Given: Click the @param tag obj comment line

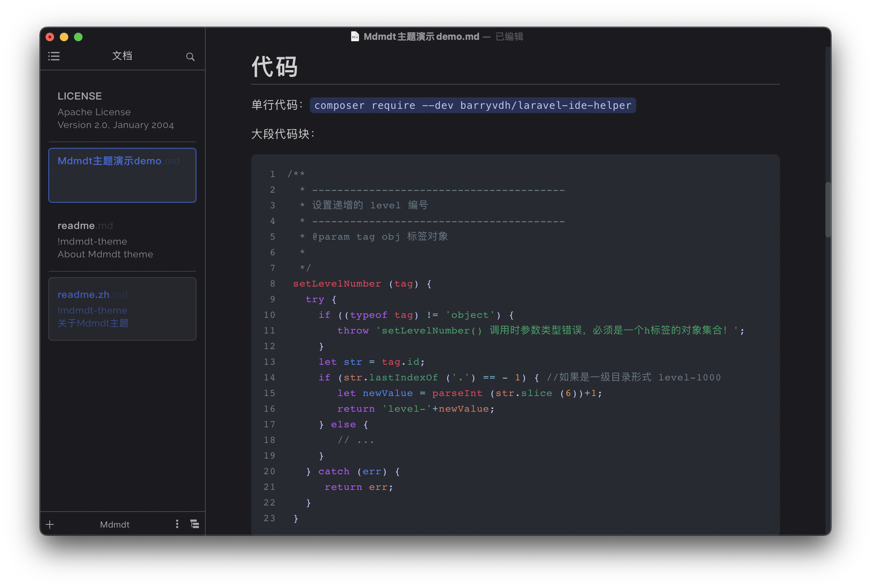Looking at the screenshot, I should click(374, 236).
